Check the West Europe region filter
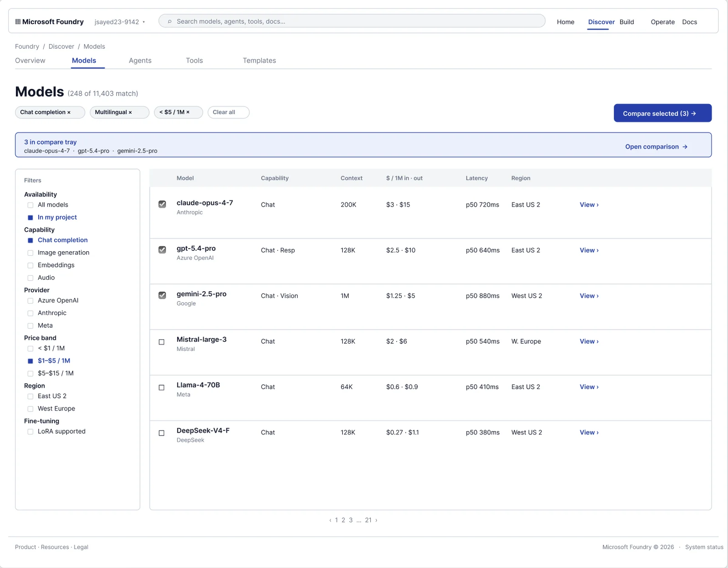The width and height of the screenshot is (728, 568). pyautogui.click(x=30, y=409)
